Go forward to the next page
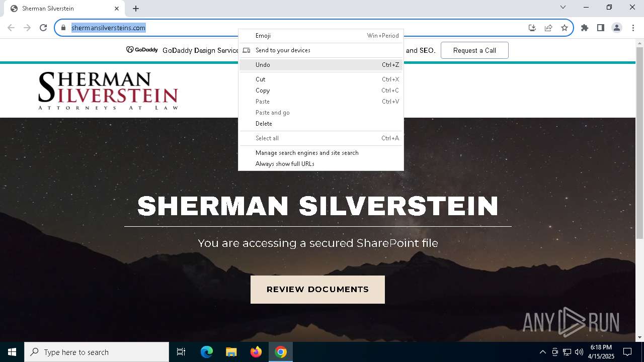 point(27,28)
